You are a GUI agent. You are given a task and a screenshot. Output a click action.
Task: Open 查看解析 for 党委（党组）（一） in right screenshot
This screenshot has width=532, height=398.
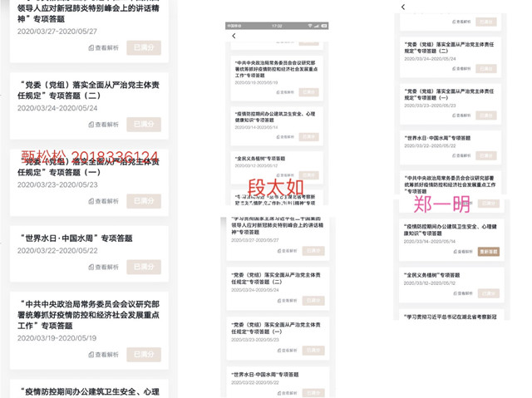click(x=461, y=115)
